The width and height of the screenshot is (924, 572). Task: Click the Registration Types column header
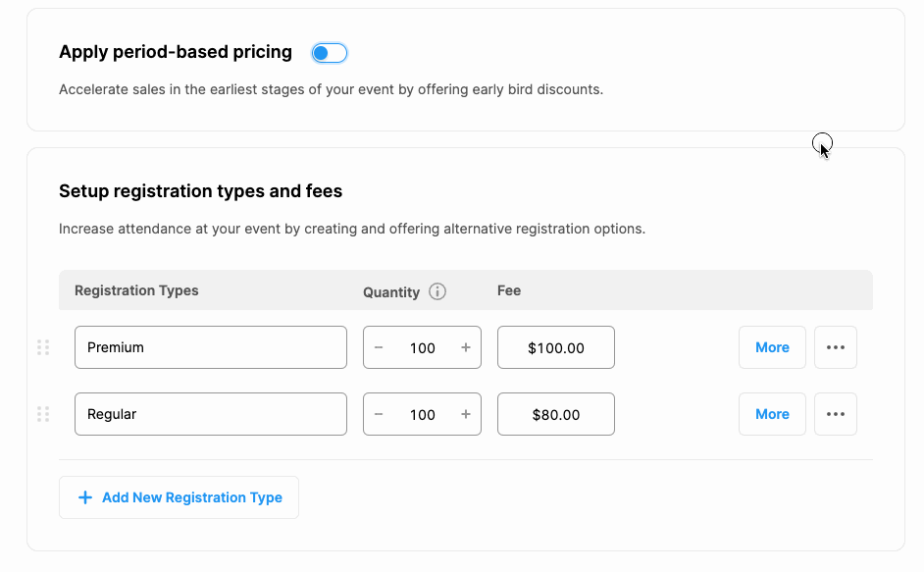tap(136, 290)
